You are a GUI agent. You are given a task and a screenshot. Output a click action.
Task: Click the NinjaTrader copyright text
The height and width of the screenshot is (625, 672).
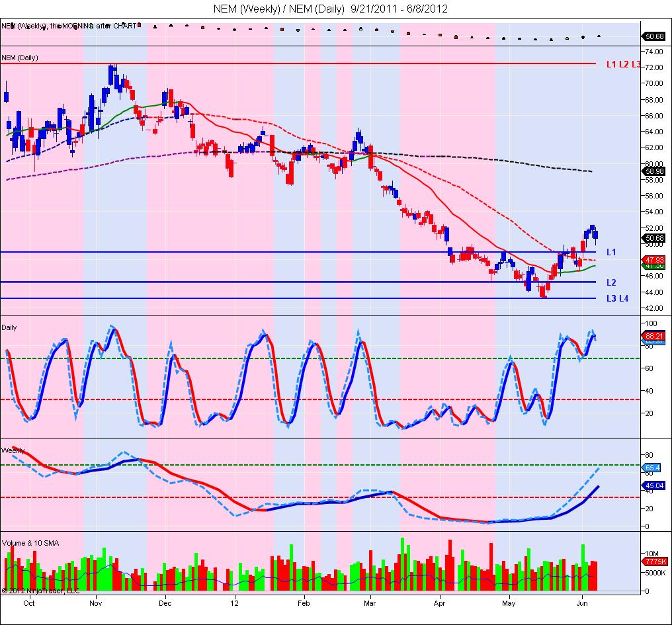(x=41, y=591)
